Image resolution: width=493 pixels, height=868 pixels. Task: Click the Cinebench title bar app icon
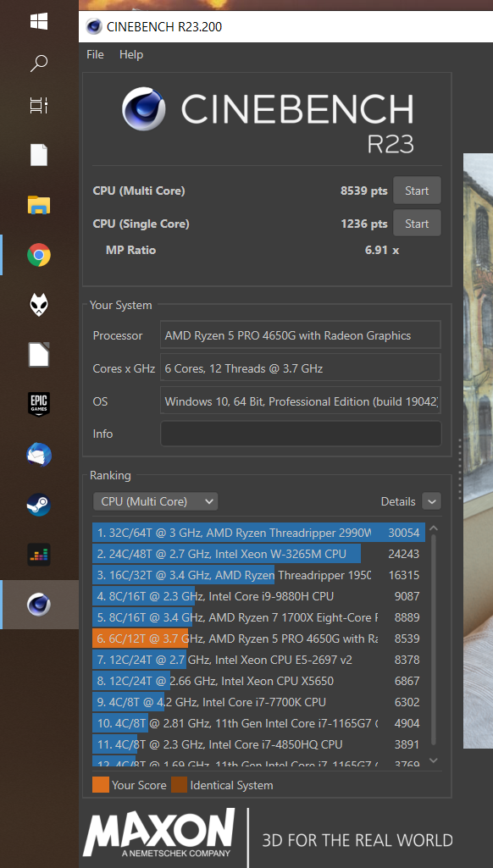pyautogui.click(x=94, y=26)
